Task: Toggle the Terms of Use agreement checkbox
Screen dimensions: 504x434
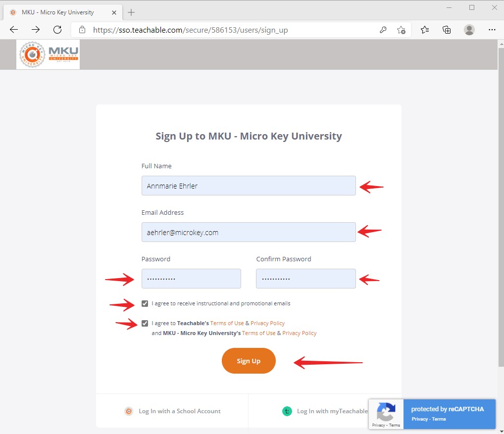Action: (x=145, y=323)
